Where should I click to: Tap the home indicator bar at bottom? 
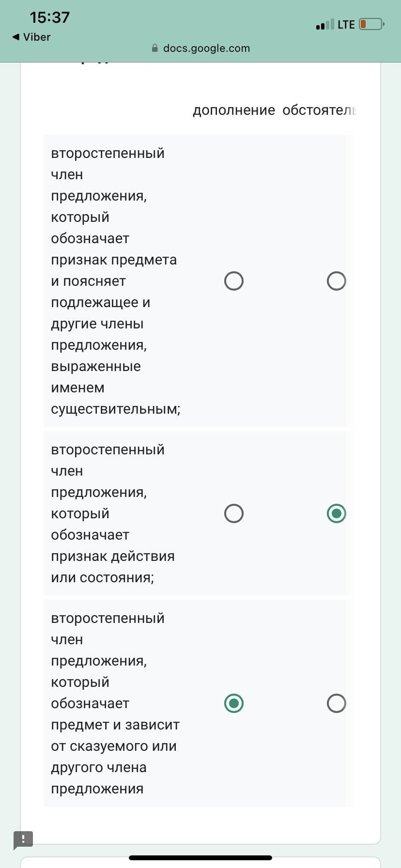coord(200,857)
